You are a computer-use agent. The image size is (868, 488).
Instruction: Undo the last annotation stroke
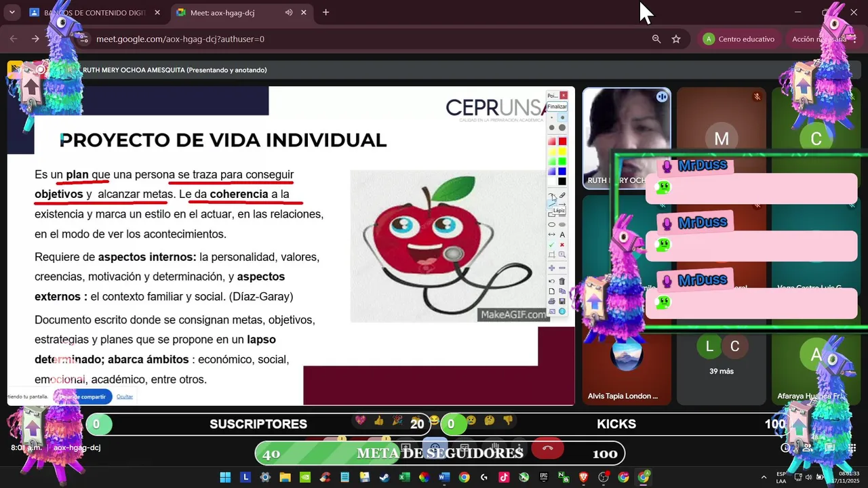coord(552,282)
